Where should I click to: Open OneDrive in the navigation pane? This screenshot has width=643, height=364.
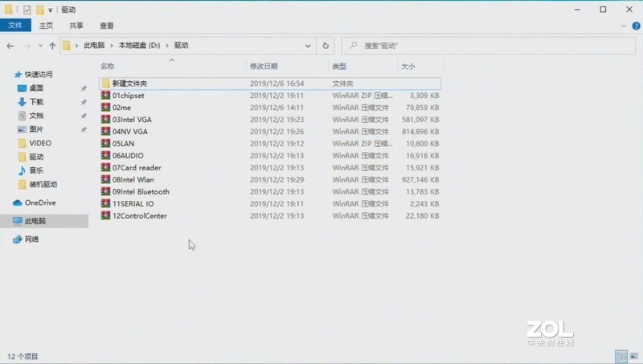39,202
